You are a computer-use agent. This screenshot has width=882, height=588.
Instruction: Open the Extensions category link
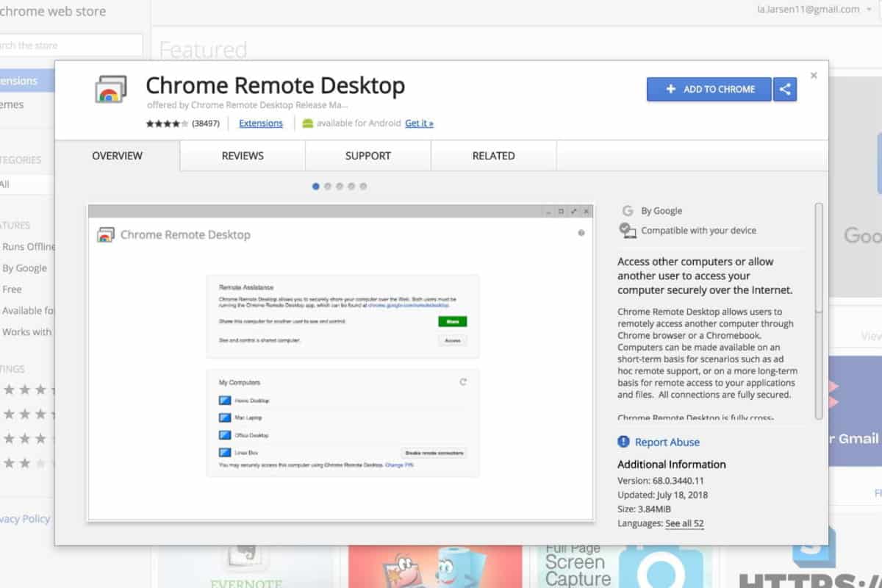[261, 123]
